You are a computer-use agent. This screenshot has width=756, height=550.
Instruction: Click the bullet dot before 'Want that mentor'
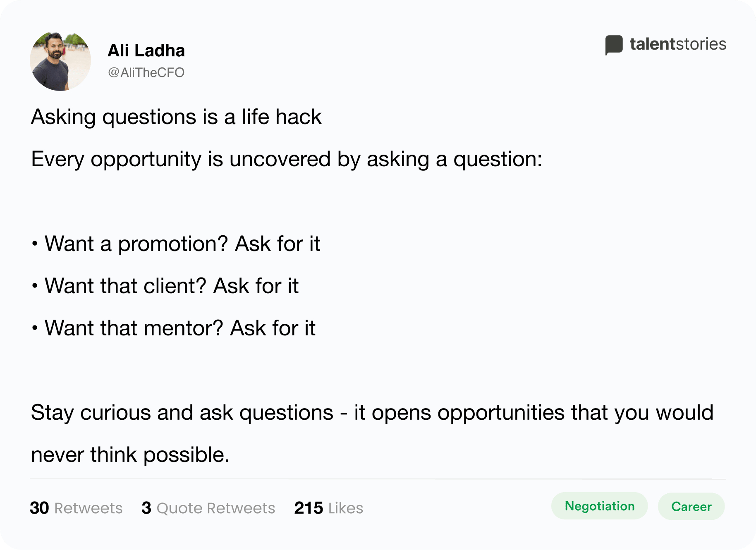point(35,328)
